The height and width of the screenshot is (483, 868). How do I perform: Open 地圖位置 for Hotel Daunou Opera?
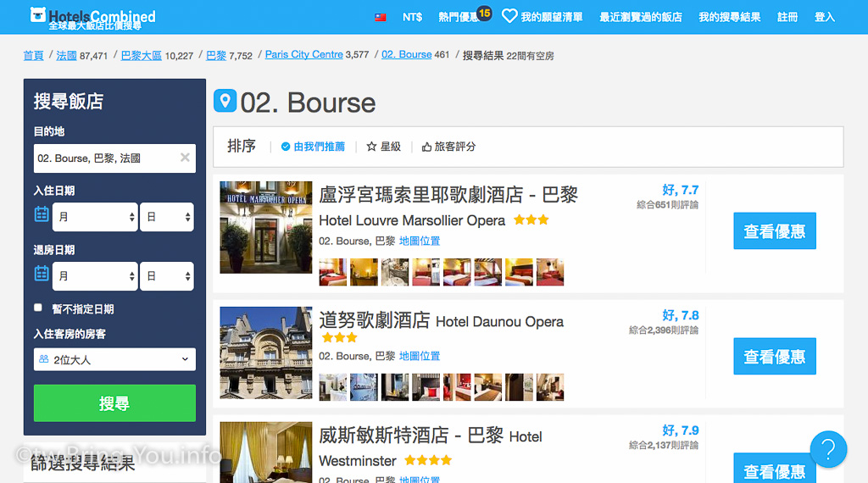[420, 356]
